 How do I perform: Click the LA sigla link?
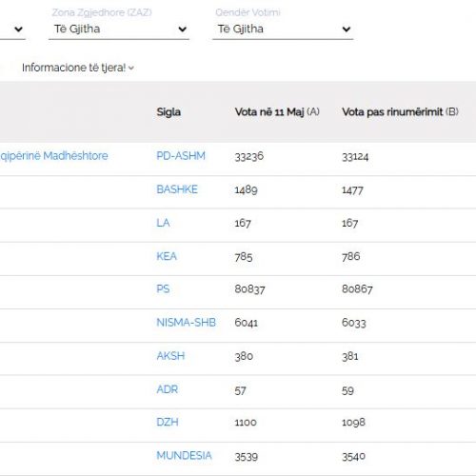tap(163, 223)
